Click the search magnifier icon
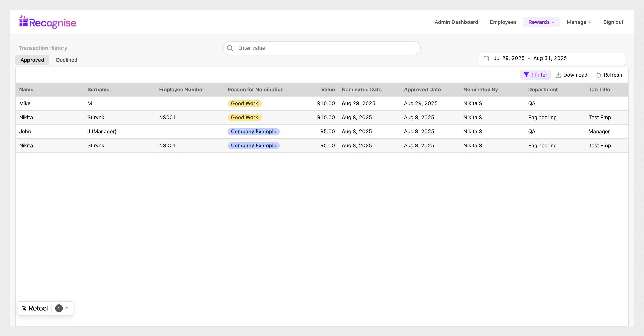 point(230,48)
